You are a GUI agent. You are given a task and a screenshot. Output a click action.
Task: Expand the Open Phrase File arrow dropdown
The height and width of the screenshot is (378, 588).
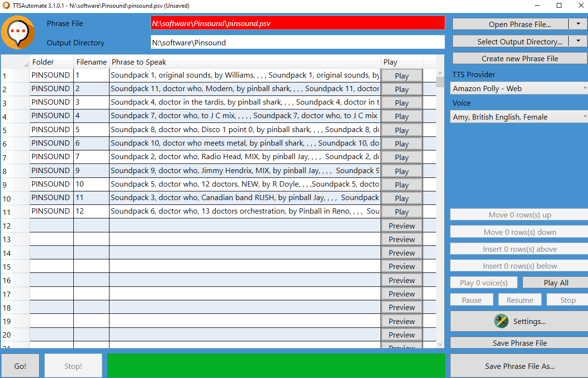(x=578, y=24)
